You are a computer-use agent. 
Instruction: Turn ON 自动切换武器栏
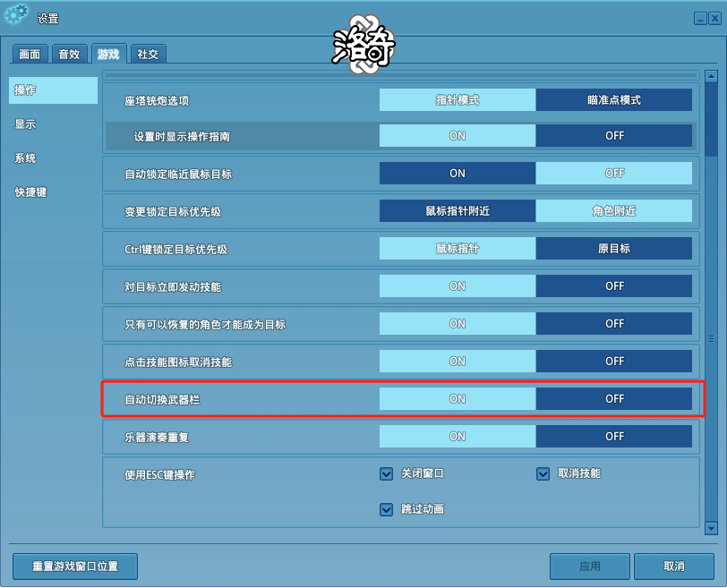click(x=458, y=399)
